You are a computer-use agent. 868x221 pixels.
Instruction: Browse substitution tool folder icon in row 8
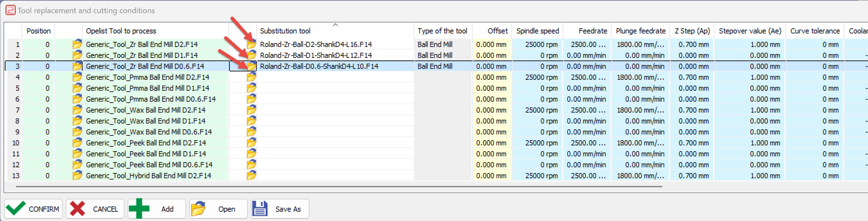251,121
